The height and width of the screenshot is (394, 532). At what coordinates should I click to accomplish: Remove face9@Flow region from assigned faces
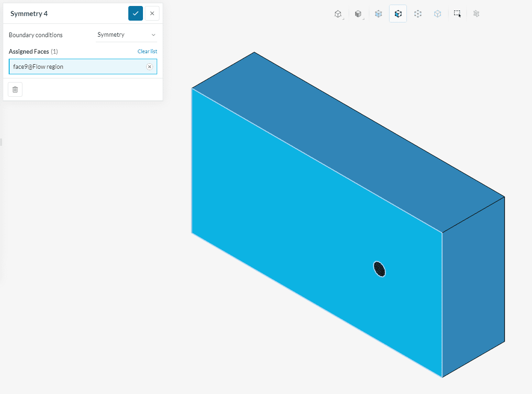point(149,67)
